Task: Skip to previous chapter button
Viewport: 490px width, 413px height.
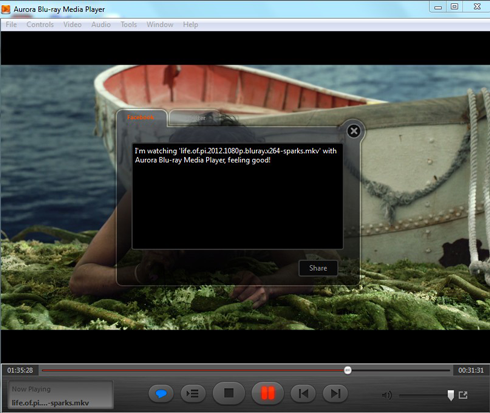Action: [303, 394]
